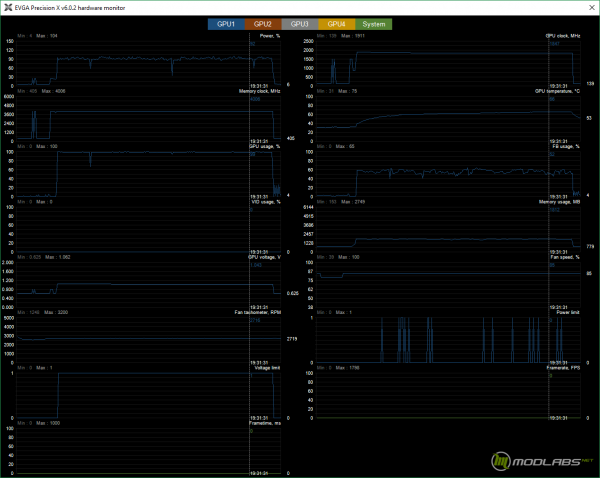This screenshot has width=600, height=478.
Task: Click the "Max : 3200" fan tachometer readout
Action: click(56, 313)
